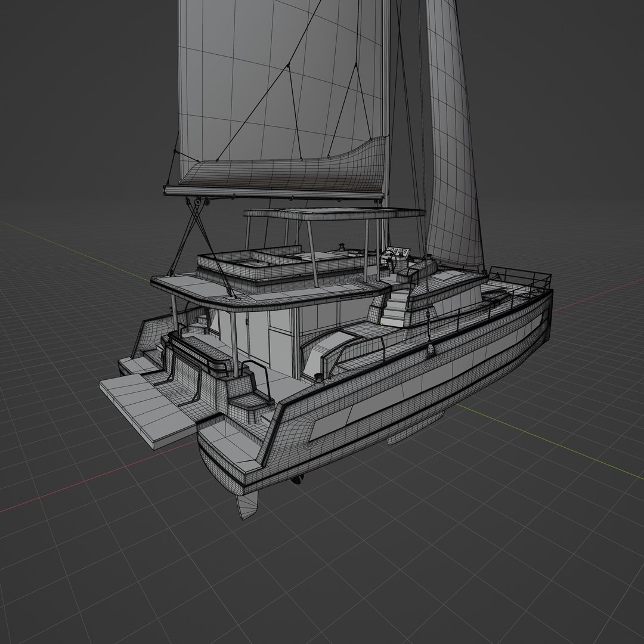Viewport: 644px width, 644px height.
Task: Select the large mainsail mesh
Action: pos(279,82)
